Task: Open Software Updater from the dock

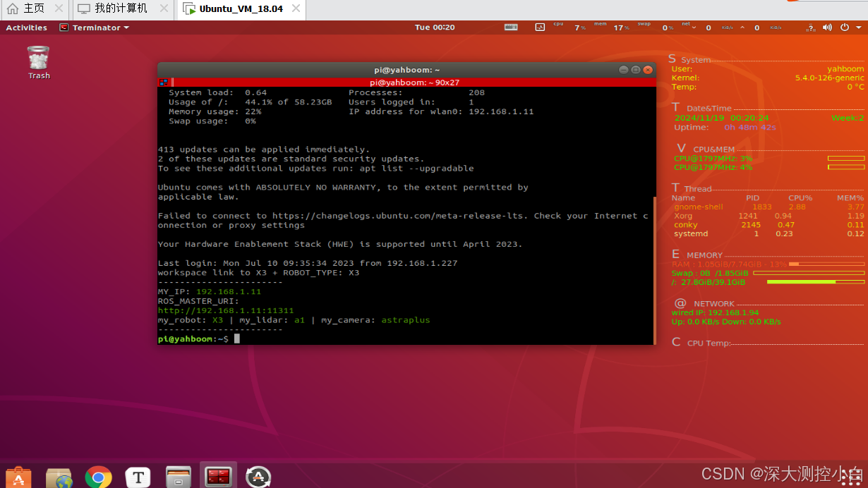Action: [x=258, y=477]
